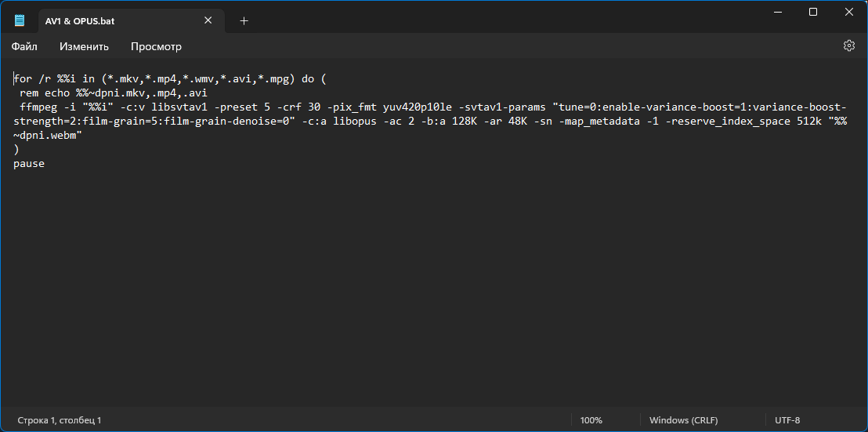Close the Notepad window
Screen dimensions: 868x432
coord(848,12)
